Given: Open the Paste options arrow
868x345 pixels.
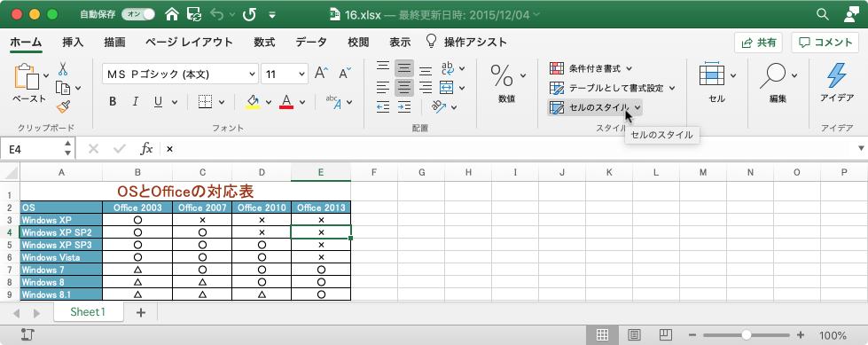Looking at the screenshot, I should click(46, 75).
